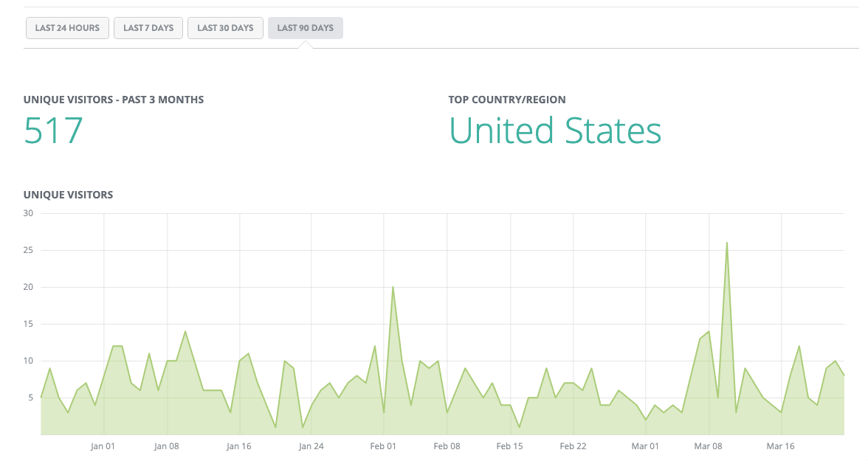Click the Feb 15 axis label
868x461 pixels.
(509, 446)
